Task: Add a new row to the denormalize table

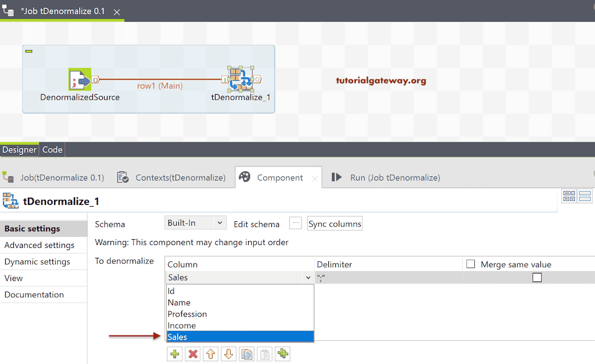Action: [x=174, y=354]
